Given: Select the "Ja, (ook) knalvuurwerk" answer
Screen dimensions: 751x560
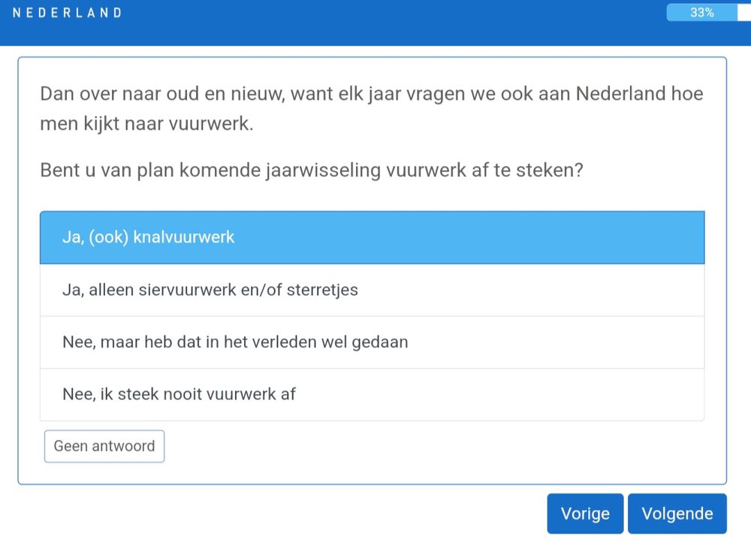Looking at the screenshot, I should point(372,237).
